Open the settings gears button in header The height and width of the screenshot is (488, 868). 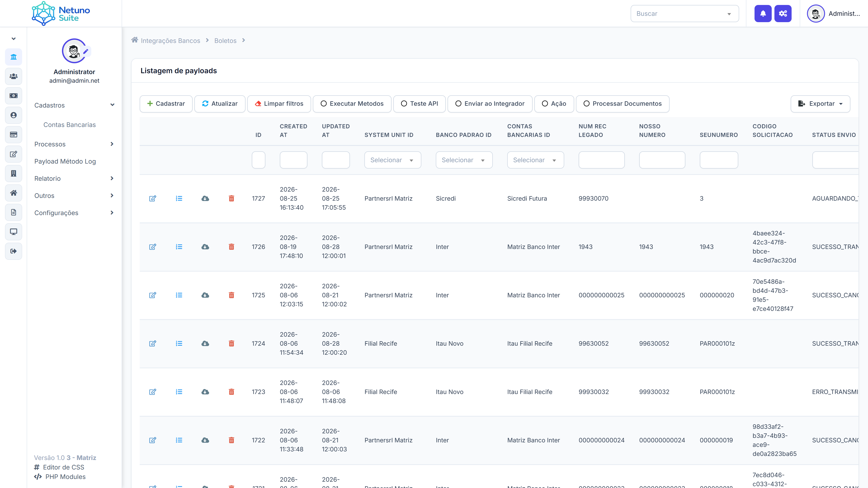783,14
